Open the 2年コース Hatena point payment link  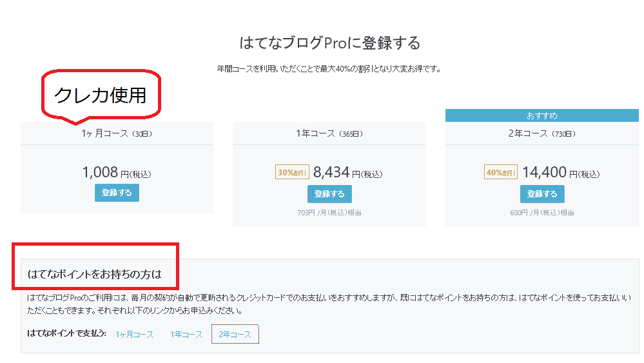pos(235,334)
